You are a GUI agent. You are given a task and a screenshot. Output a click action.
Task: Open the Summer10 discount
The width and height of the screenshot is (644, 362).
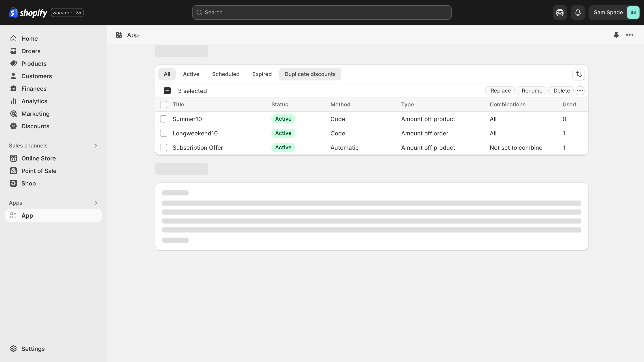tap(187, 119)
